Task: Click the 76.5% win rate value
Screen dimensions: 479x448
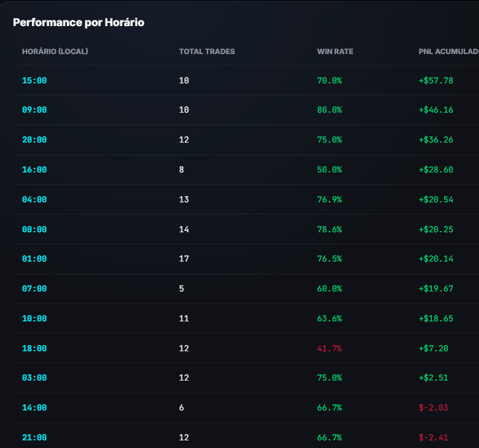Action: [330, 259]
